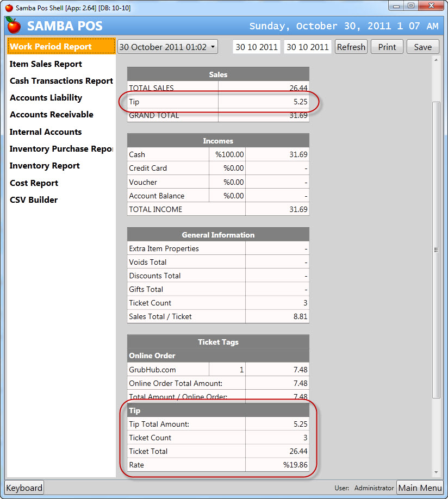Click the Account Balance row
The width and height of the screenshot is (448, 499).
point(218,196)
